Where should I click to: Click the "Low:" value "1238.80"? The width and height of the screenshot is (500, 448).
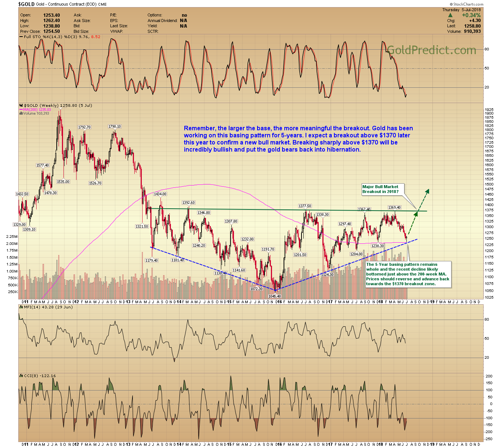[x=51, y=26]
